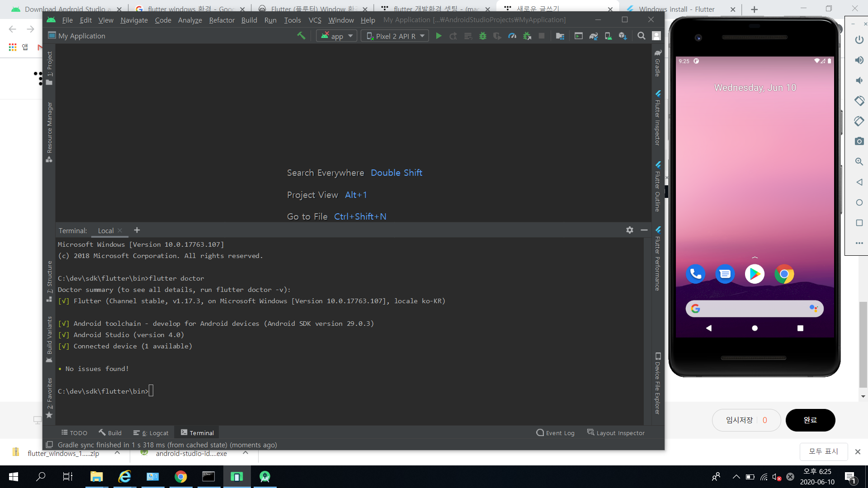Open the Profiler gauge icon
Viewport: 868px width, 488px height.
tap(512, 36)
